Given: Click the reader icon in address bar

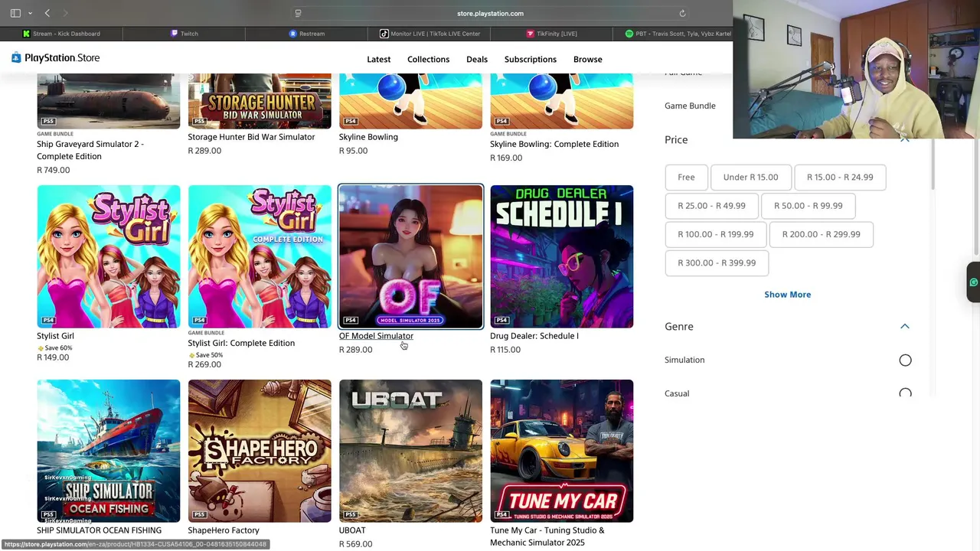Looking at the screenshot, I should [x=298, y=13].
